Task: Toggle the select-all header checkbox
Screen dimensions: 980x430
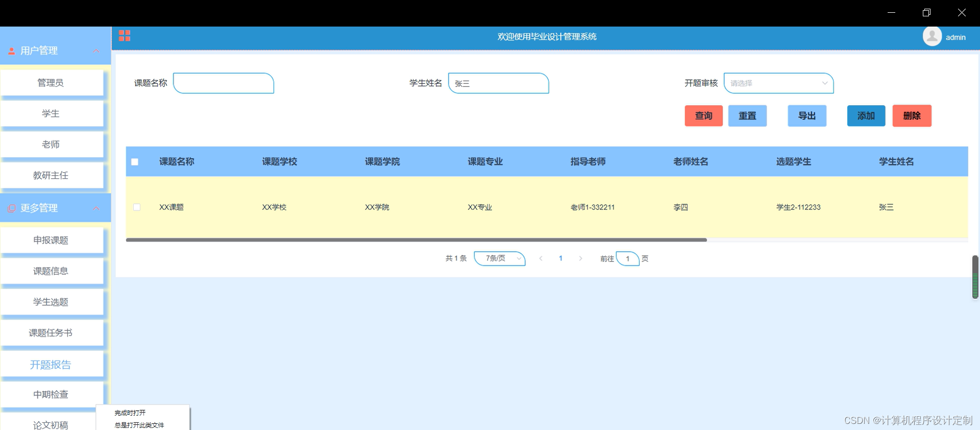Action: 135,162
